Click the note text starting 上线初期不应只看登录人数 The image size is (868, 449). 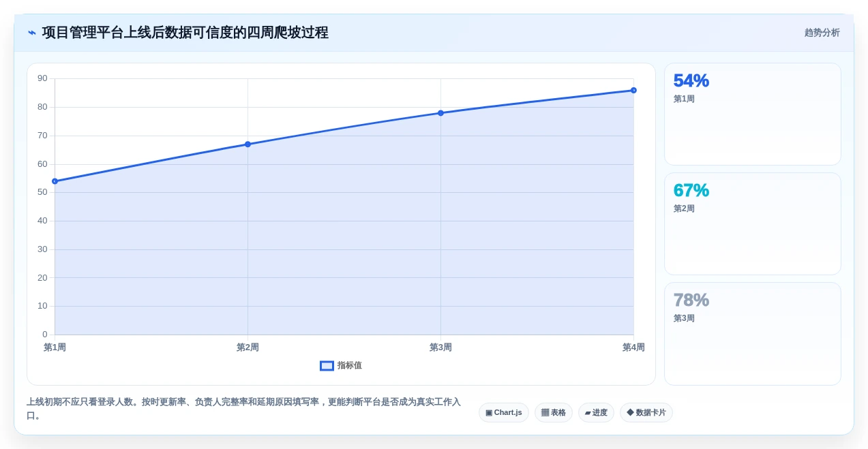[x=243, y=409]
